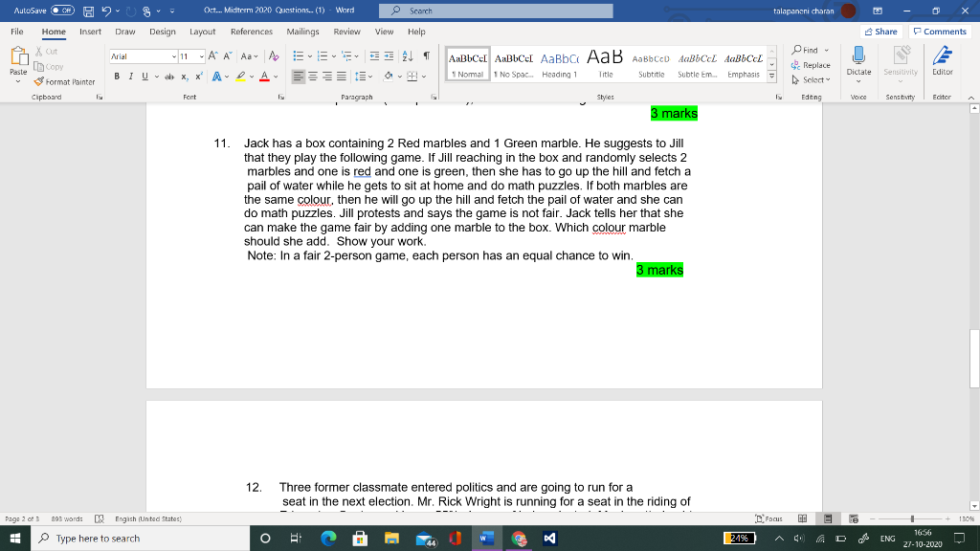Align text left
Screen dimensions: 980x551
click(x=299, y=77)
